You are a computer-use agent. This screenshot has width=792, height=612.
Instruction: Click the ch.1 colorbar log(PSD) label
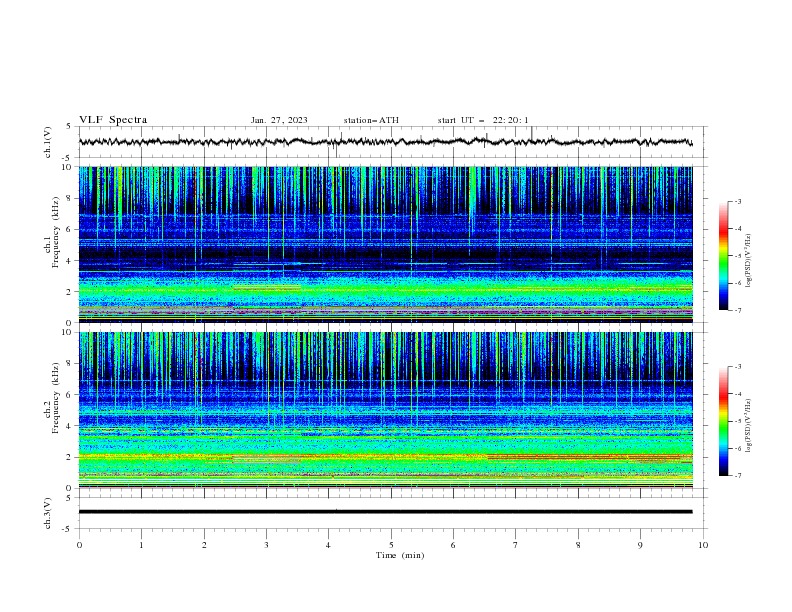[x=748, y=261]
